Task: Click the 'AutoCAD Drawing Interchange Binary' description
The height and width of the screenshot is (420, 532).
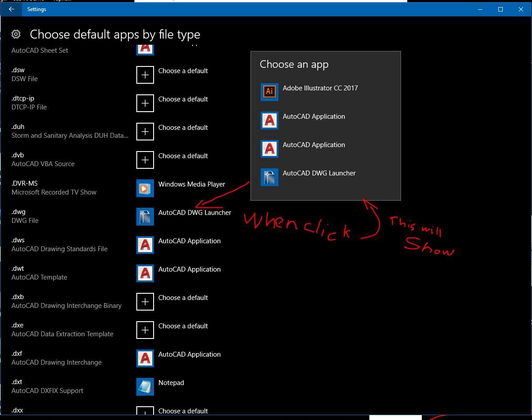Action: 66,306
